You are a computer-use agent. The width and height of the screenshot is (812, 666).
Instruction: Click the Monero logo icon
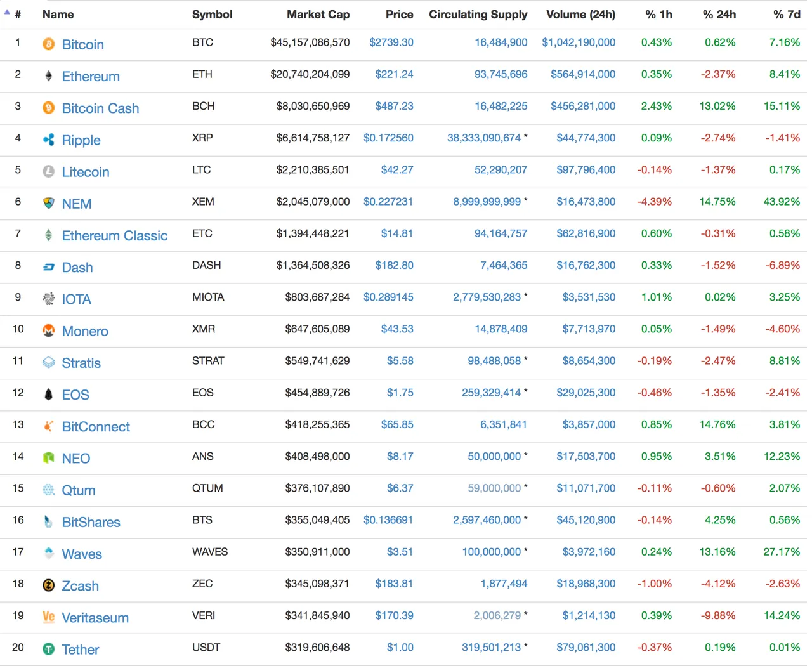[48, 330]
